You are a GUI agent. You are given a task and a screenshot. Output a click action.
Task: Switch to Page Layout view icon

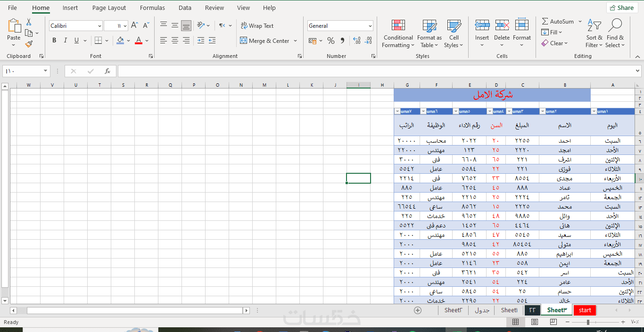[535, 322]
